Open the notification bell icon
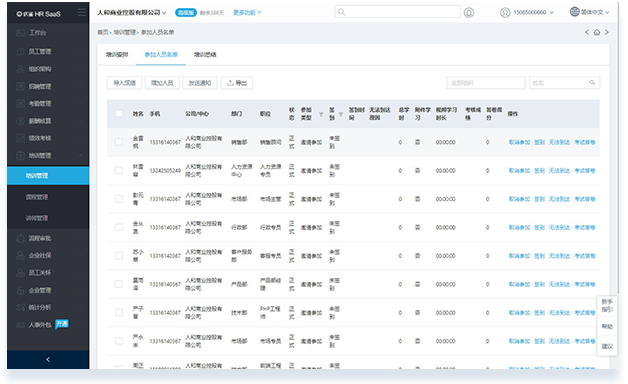 point(469,13)
